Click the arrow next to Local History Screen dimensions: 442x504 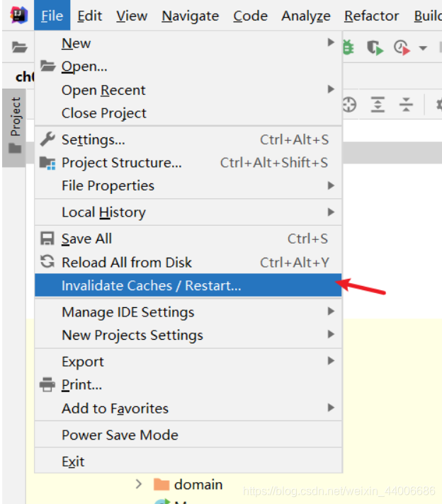click(x=331, y=212)
